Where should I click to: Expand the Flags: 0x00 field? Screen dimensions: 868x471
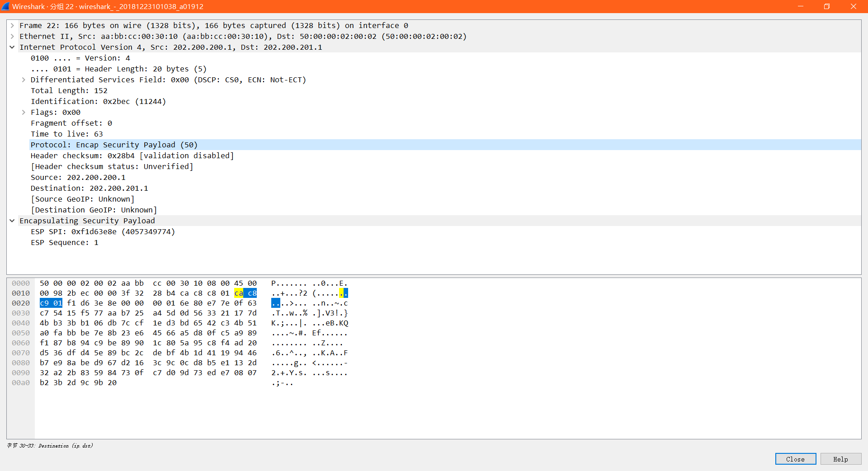[24, 113]
